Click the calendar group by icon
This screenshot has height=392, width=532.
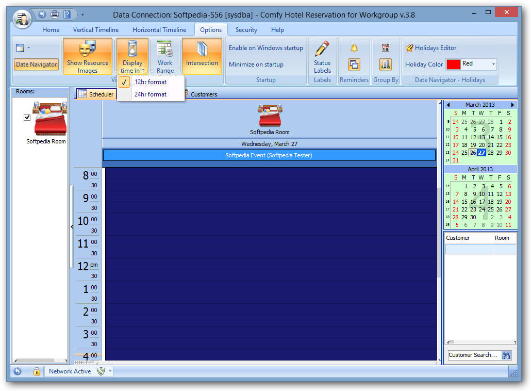pos(386,48)
